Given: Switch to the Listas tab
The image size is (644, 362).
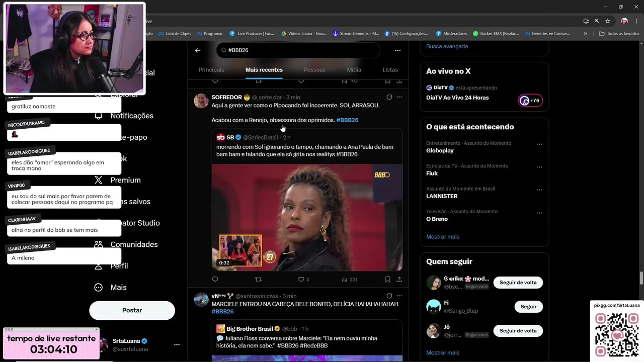Looking at the screenshot, I should [390, 70].
